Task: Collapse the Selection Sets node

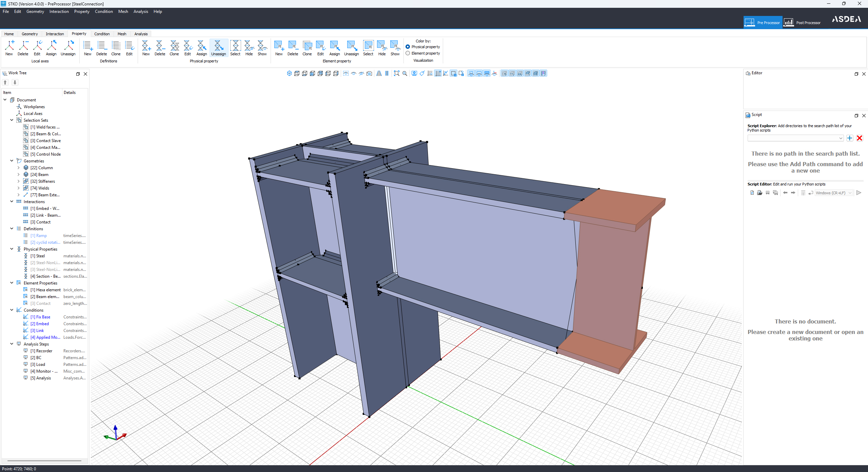Action: (12, 120)
